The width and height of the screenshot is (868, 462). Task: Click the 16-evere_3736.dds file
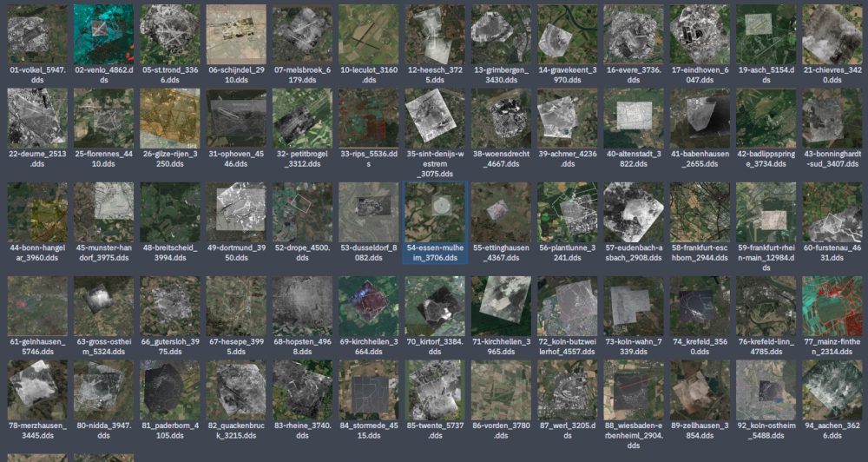tap(634, 35)
